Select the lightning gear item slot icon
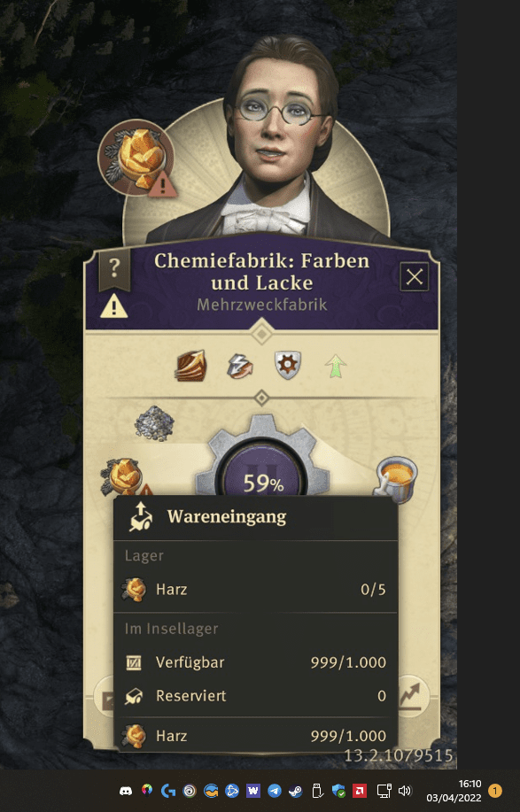520x812 pixels. [x=239, y=366]
